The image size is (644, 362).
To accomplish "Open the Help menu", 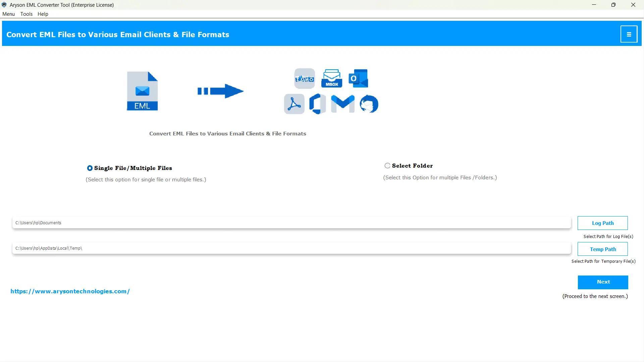I will click(x=43, y=14).
